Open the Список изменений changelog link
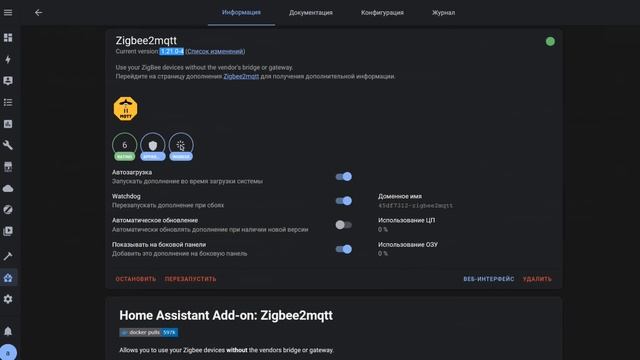The width and height of the screenshot is (640, 360). coord(216,51)
